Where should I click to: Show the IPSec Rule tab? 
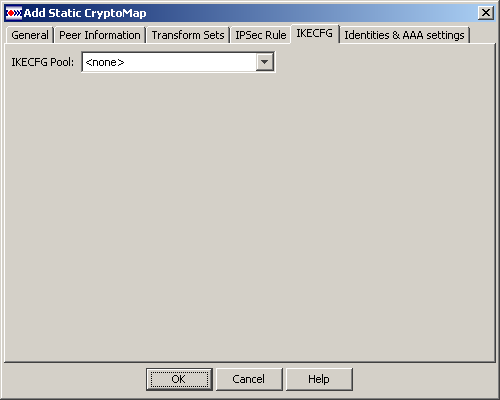point(261,35)
